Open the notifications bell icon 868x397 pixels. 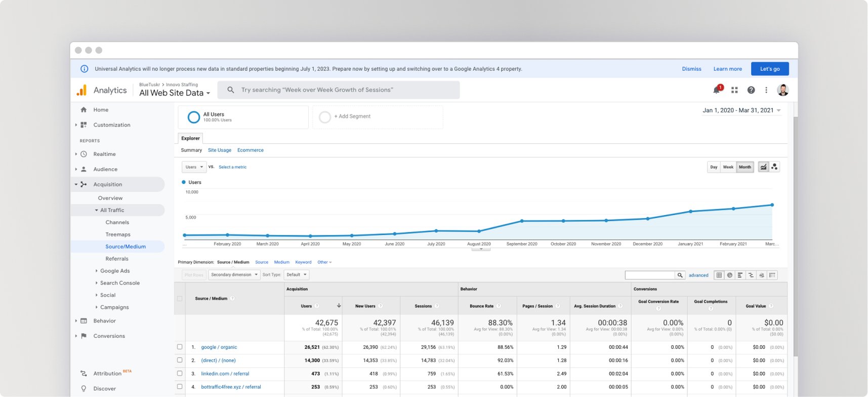[716, 90]
